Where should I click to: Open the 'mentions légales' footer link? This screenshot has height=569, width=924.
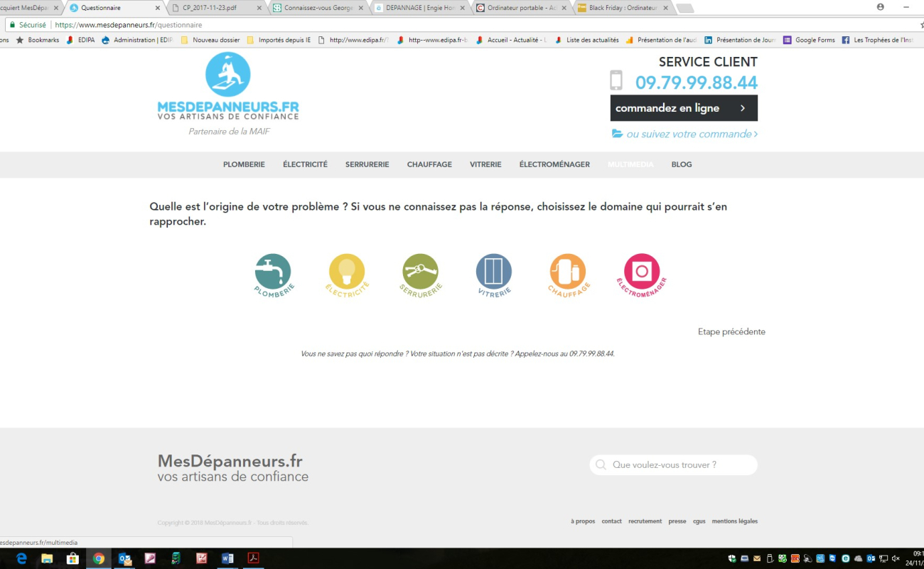(735, 521)
